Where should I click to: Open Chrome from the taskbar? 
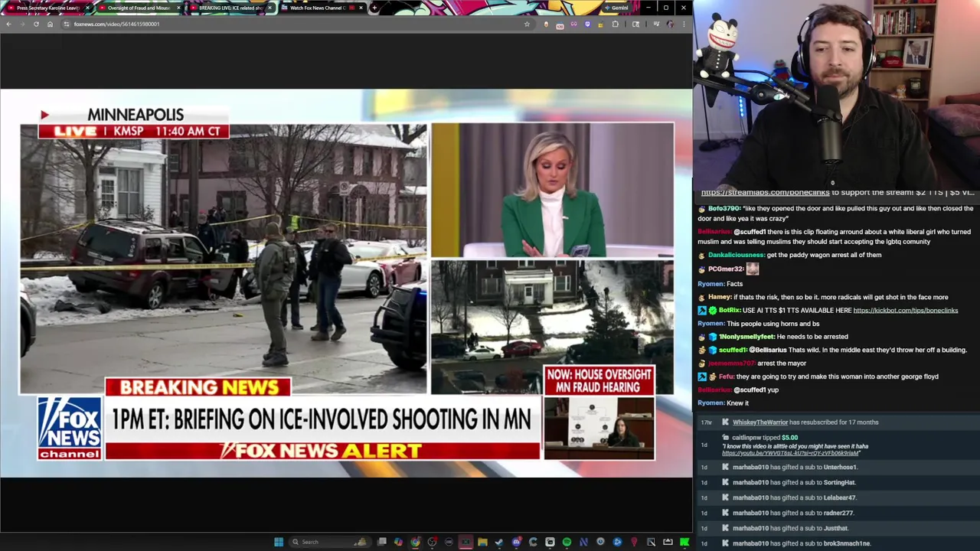[x=415, y=542]
